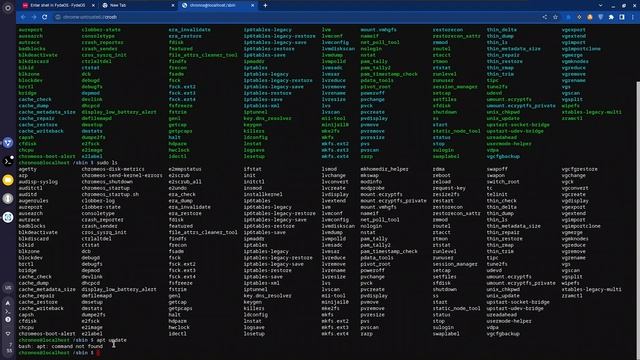Click the 'sudo ls' command prompt line

(x=68, y=163)
